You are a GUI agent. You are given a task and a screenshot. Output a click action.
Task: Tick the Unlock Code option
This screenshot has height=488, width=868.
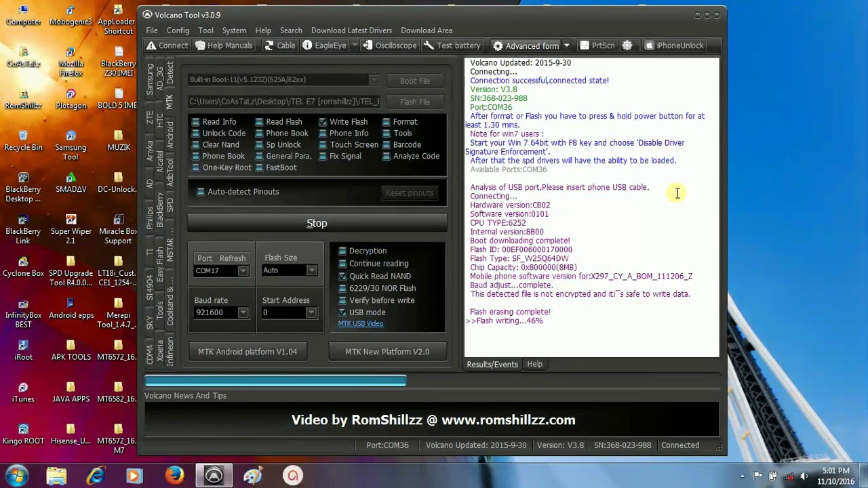tap(196, 134)
